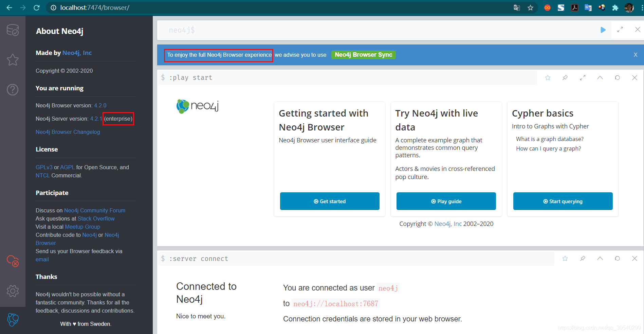
Task: Pin the :server connect frame
Action: (x=583, y=259)
